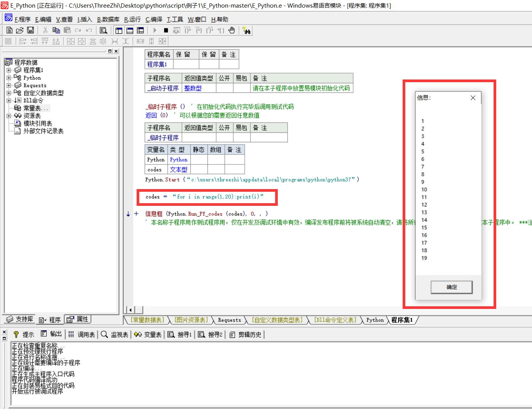Open the 调用表 output tab
The width and height of the screenshot is (532, 409).
click(82, 334)
